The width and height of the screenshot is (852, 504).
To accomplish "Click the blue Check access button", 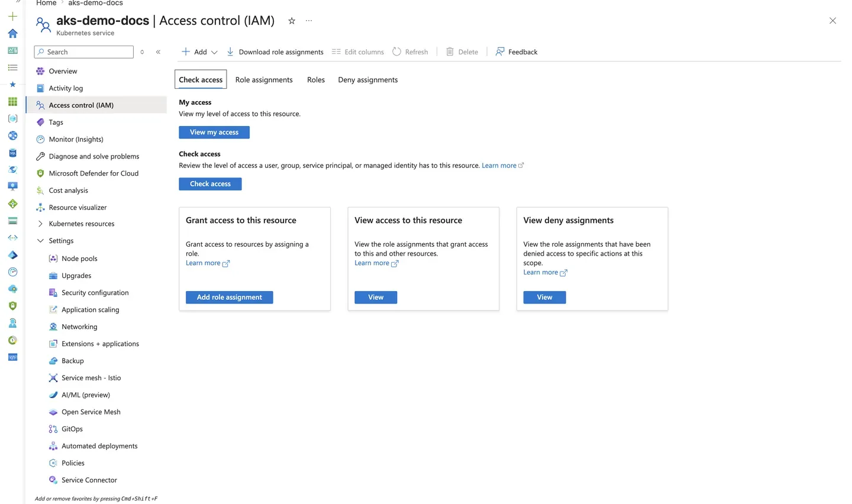I will coord(210,184).
